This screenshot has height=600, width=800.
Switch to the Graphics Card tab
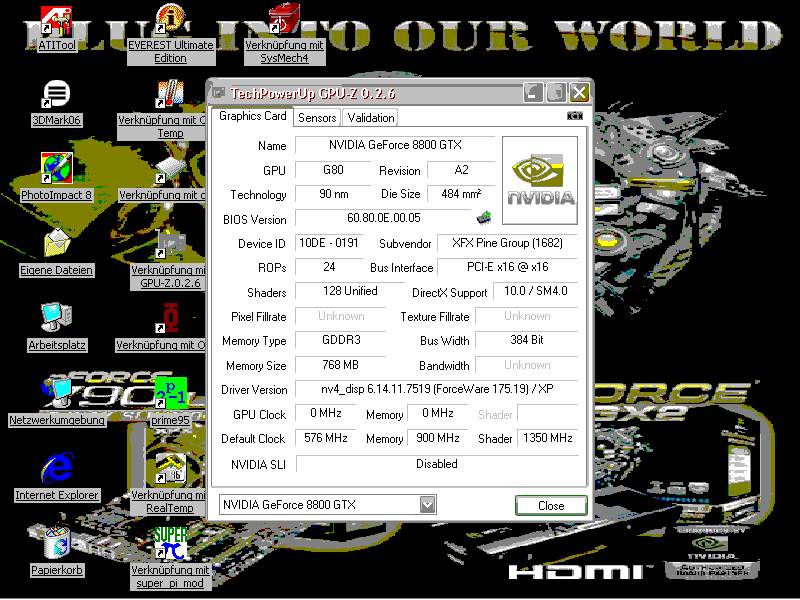pyautogui.click(x=253, y=116)
